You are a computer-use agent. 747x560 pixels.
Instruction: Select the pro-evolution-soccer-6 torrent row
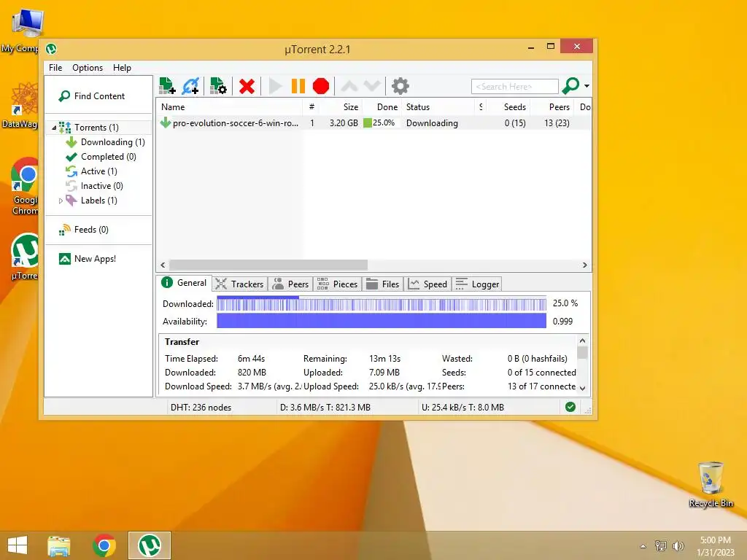coord(374,123)
